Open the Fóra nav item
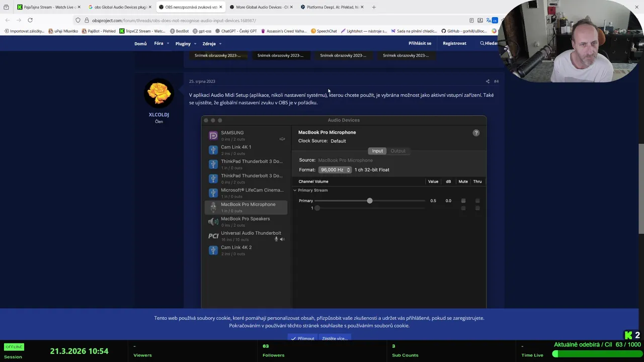 (x=158, y=43)
